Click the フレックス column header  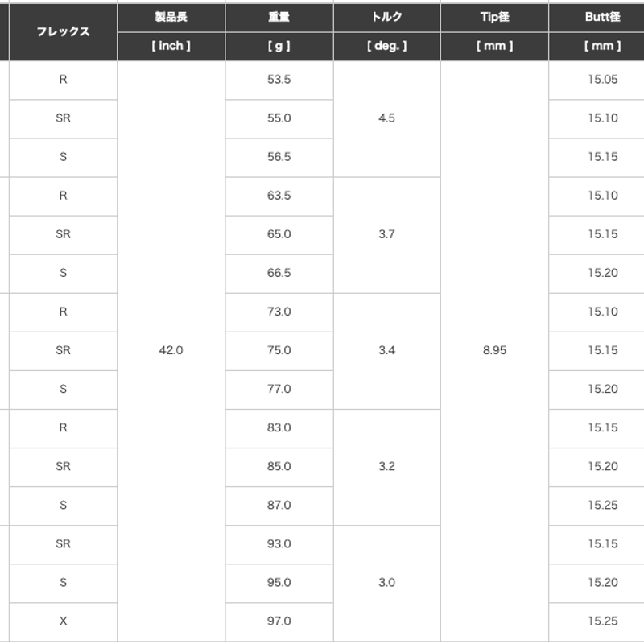coord(63,31)
